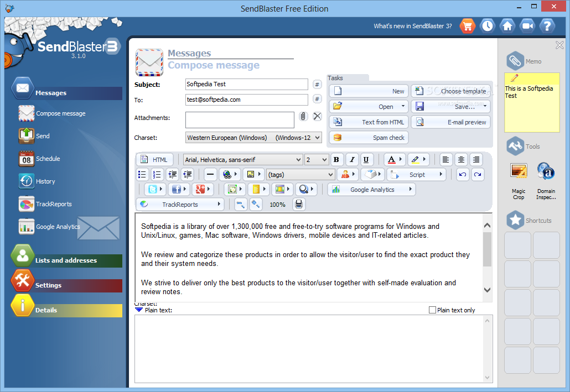Switch editor to HTML source view
Image resolution: width=570 pixels, height=392 pixels.
coord(154,159)
